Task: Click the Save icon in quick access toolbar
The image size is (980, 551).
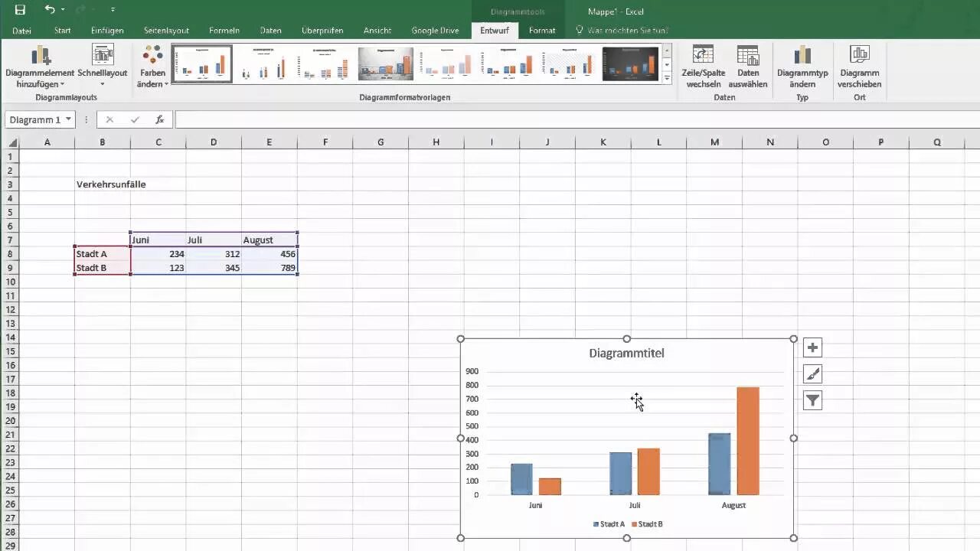Action: [20, 10]
